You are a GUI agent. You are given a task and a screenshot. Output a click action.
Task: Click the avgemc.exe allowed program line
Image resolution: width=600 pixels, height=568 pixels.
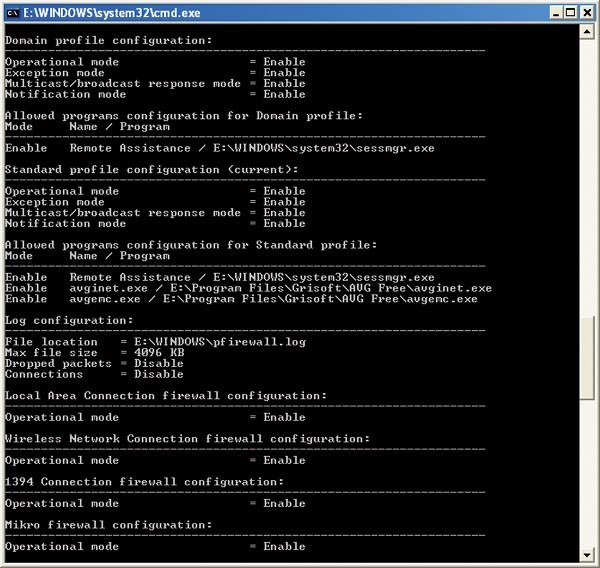(x=241, y=299)
